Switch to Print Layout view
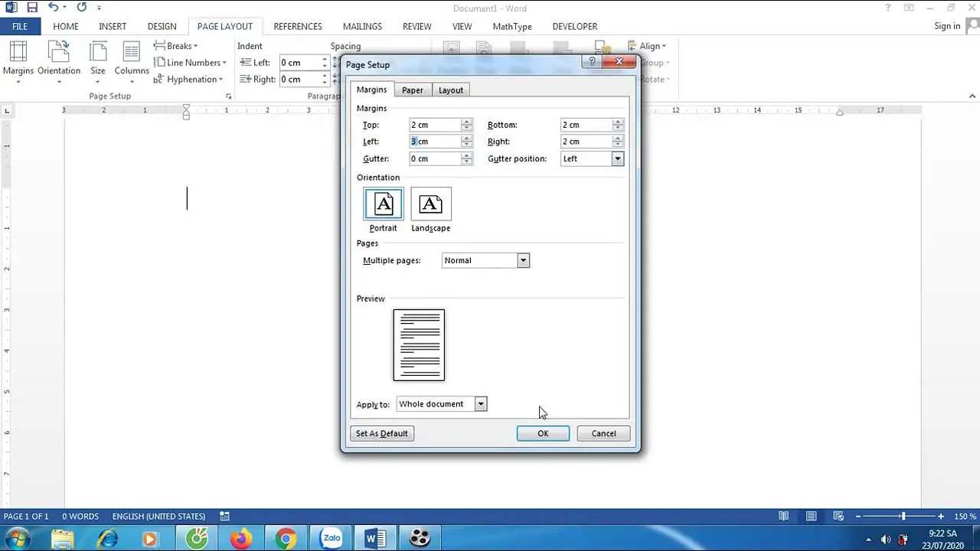The width and height of the screenshot is (980, 551). [x=811, y=517]
